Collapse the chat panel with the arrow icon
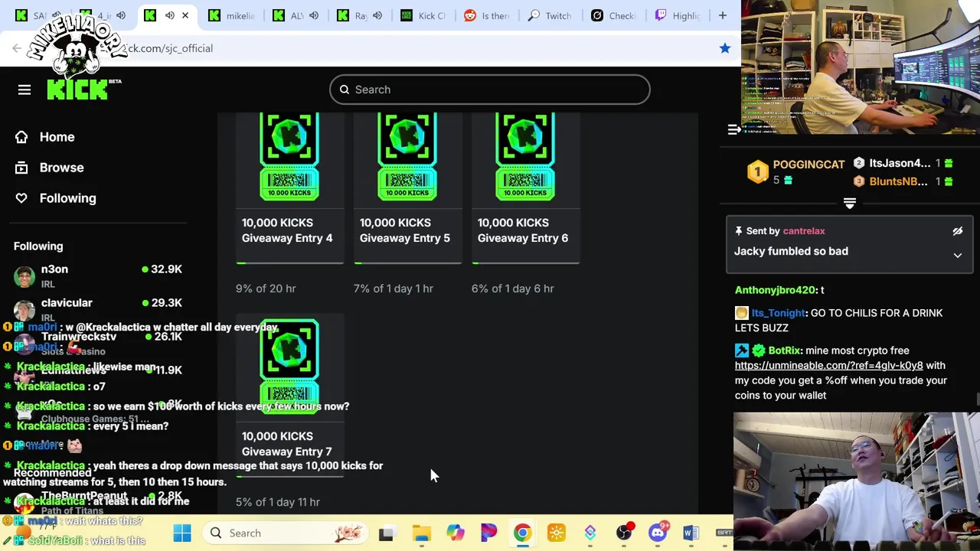 click(733, 130)
